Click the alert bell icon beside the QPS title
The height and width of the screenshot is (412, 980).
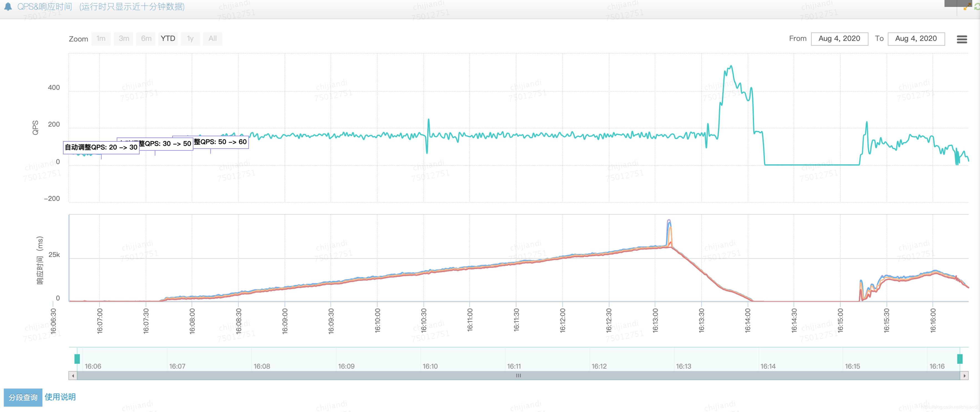(x=7, y=6)
